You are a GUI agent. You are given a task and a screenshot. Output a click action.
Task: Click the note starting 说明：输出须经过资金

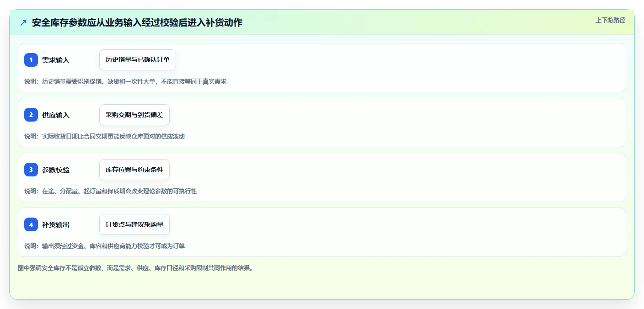[x=105, y=246]
